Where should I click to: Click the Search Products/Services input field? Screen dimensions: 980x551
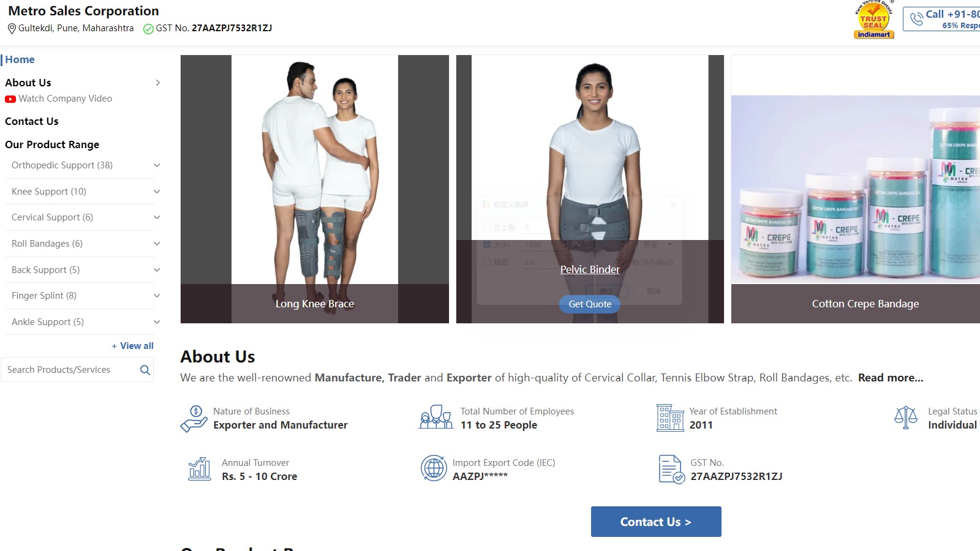(x=69, y=370)
